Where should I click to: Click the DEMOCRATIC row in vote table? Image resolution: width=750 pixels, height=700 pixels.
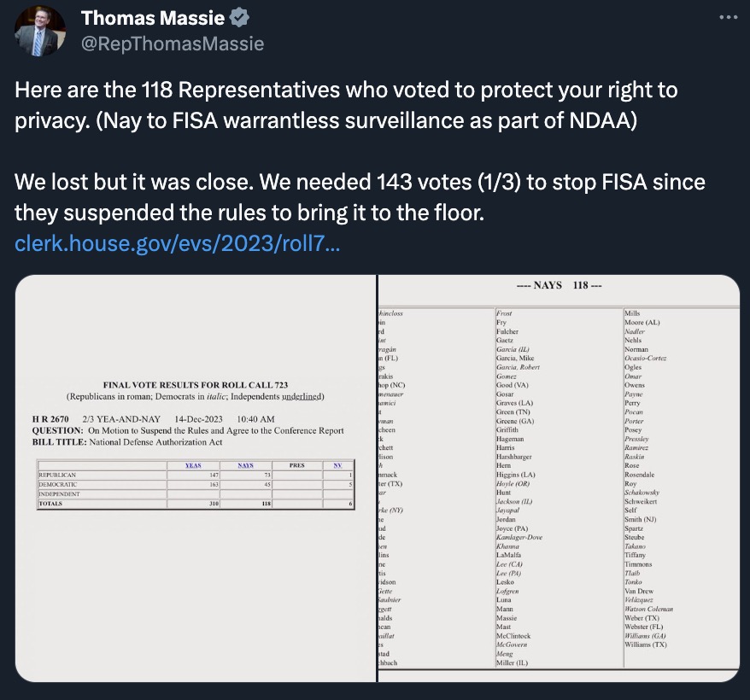coord(196,484)
